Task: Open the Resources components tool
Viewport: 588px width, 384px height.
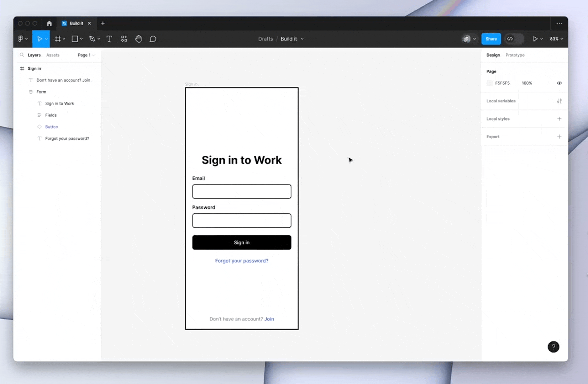Action: point(124,39)
